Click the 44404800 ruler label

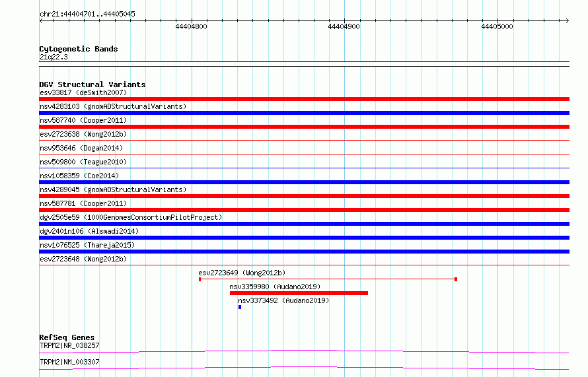tap(191, 26)
